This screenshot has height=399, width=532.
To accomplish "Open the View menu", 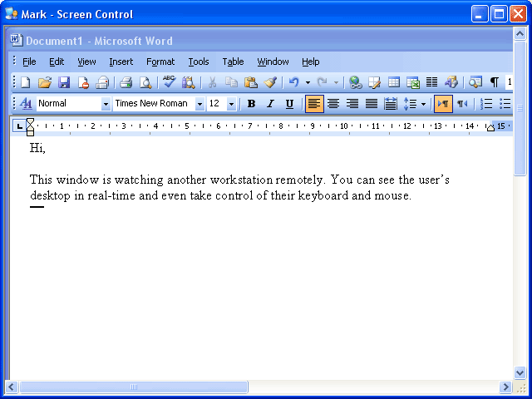I will click(x=86, y=62).
